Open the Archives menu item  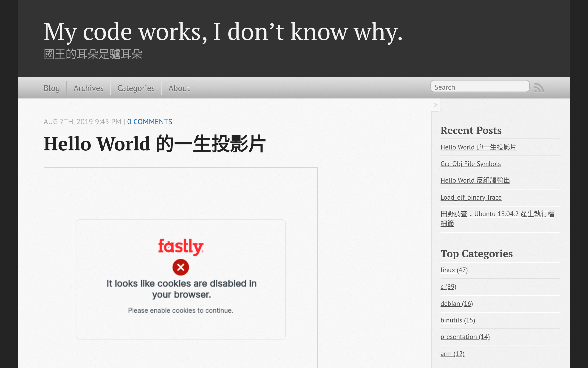coord(88,88)
